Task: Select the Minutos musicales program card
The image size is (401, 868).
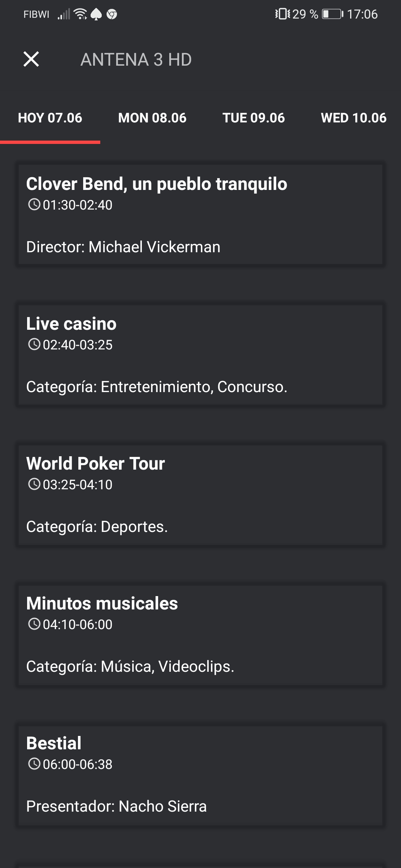Action: click(200, 635)
